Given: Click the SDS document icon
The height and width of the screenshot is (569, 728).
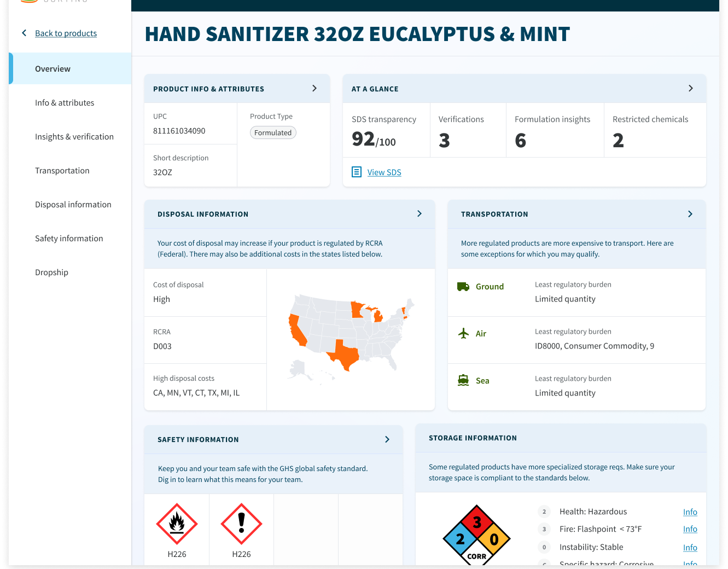Looking at the screenshot, I should 357,172.
